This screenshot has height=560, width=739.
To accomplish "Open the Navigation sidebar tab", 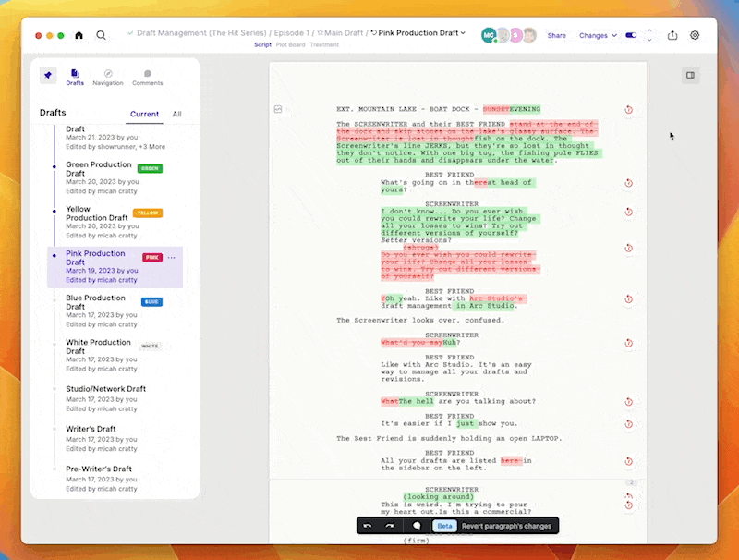I will pyautogui.click(x=108, y=78).
